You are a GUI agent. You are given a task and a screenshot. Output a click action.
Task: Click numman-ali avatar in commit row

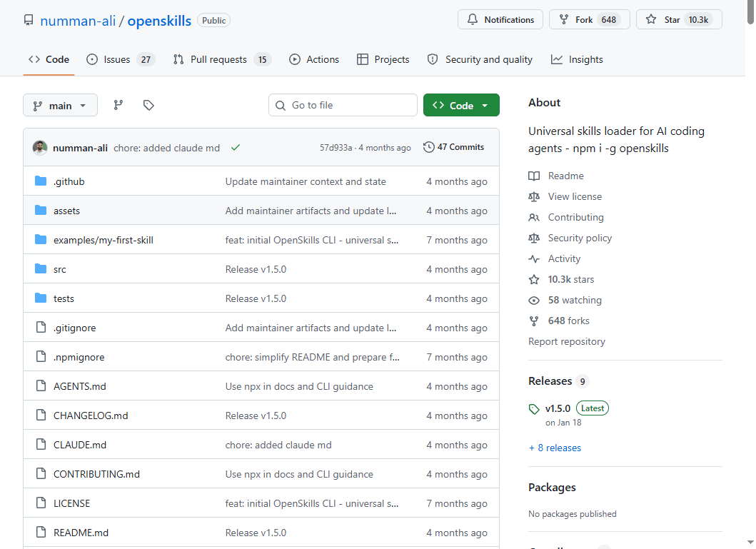[40, 148]
